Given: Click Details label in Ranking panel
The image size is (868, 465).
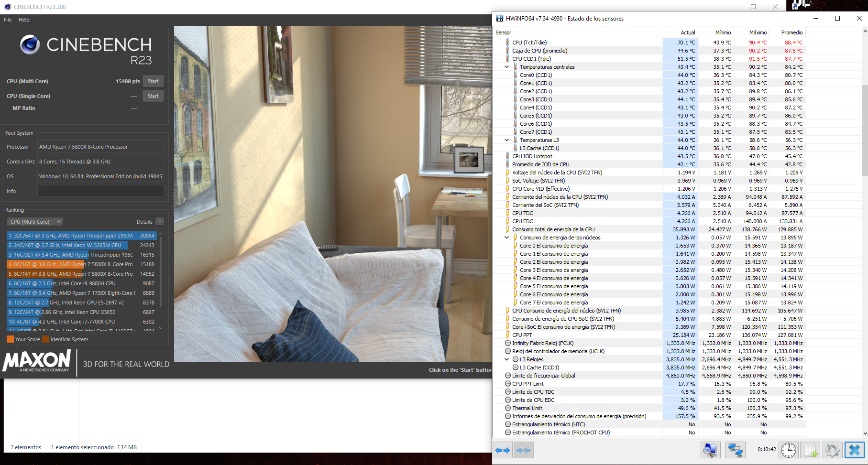Looking at the screenshot, I should pyautogui.click(x=144, y=222).
